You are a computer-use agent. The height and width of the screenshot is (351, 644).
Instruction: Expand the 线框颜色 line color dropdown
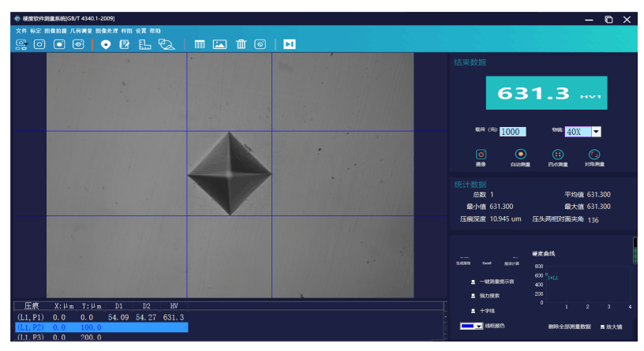478,326
